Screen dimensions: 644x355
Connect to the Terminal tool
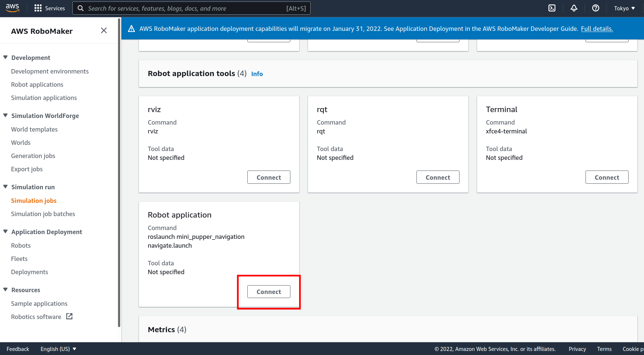(607, 177)
